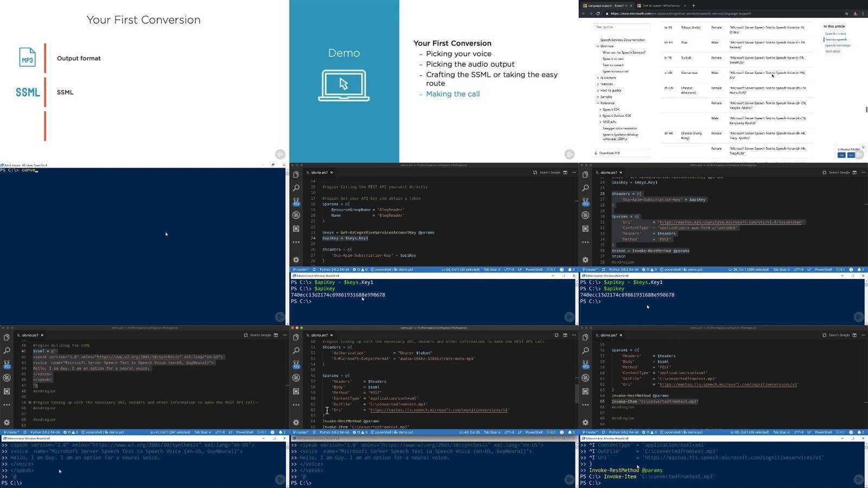Expand the How-to guides node
The width and height of the screenshot is (868, 488).
point(598,91)
